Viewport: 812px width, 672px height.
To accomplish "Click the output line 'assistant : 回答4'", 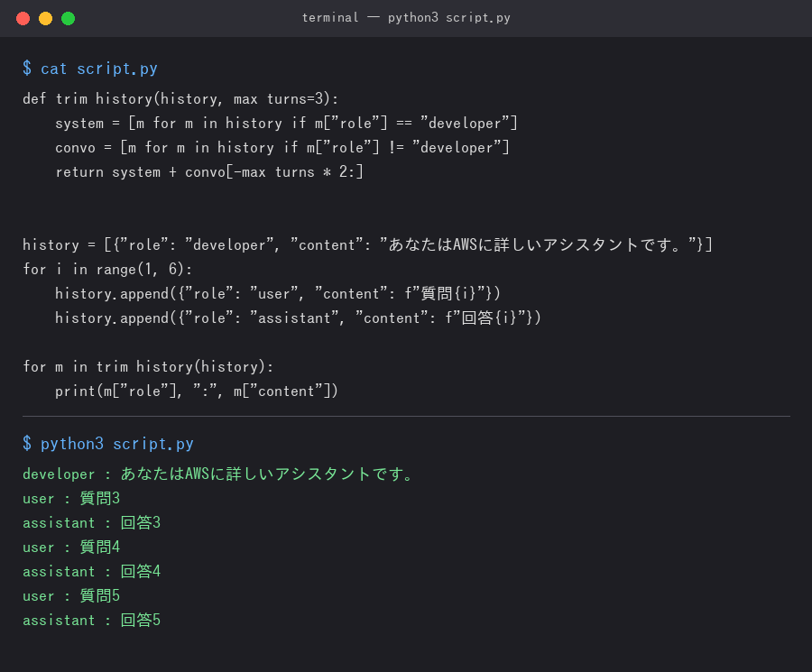I will tap(92, 572).
